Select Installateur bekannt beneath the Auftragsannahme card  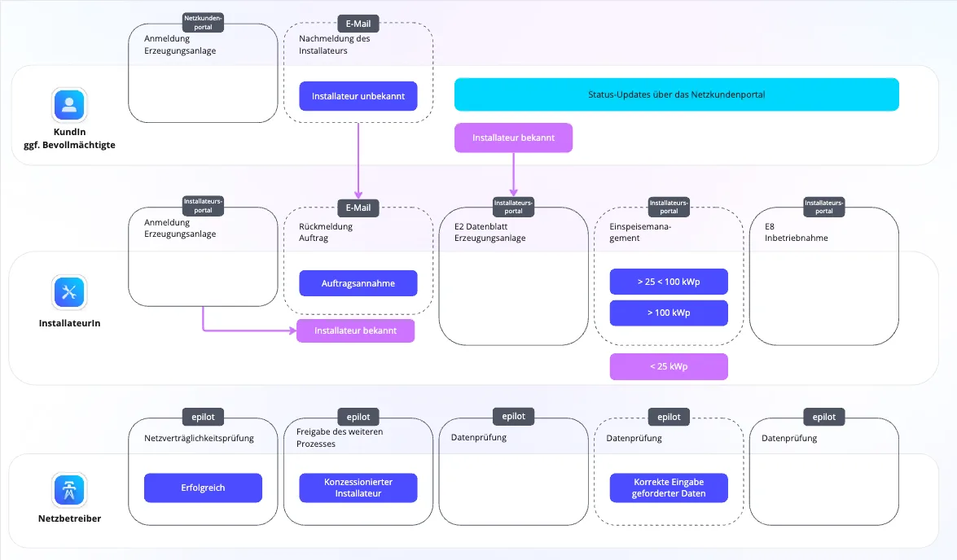tap(355, 330)
